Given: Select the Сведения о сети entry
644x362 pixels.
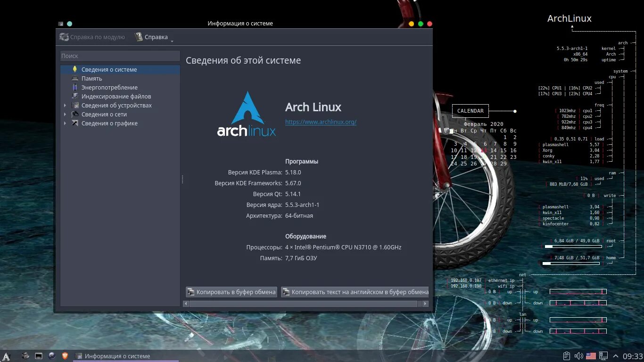Looking at the screenshot, I should [120, 115].
